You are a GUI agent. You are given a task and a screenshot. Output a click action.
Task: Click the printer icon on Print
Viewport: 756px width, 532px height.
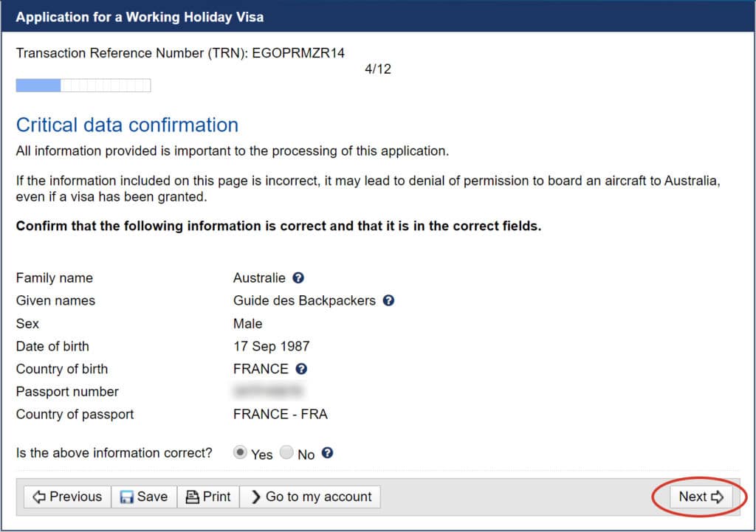pyautogui.click(x=193, y=497)
